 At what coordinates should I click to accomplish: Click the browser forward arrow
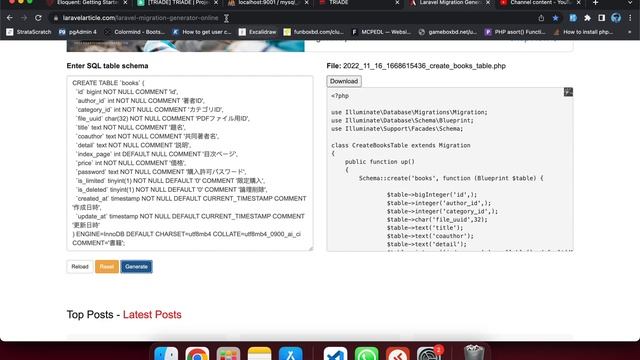[24, 18]
